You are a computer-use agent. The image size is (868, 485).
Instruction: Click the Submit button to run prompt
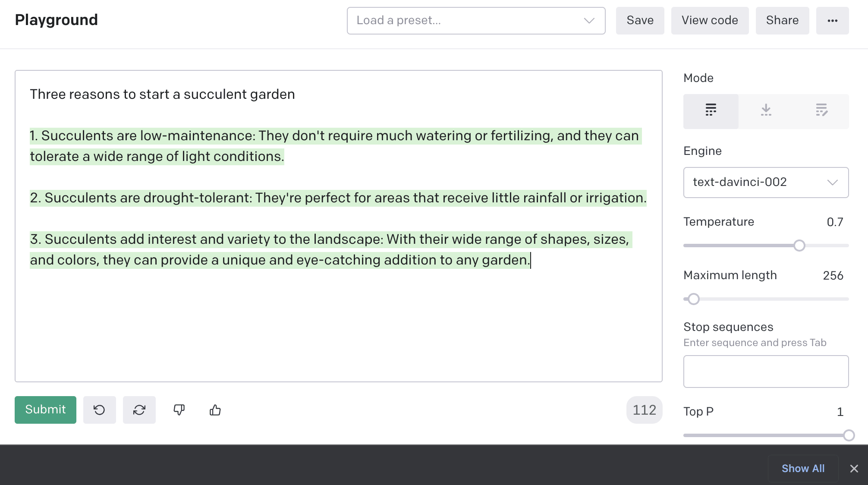point(45,410)
